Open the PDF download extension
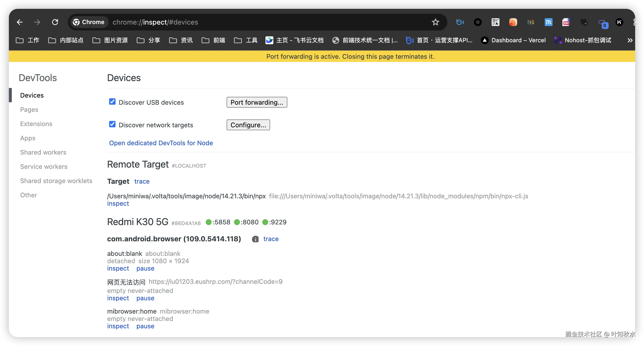Screen dimensions: 644x346 566,22
